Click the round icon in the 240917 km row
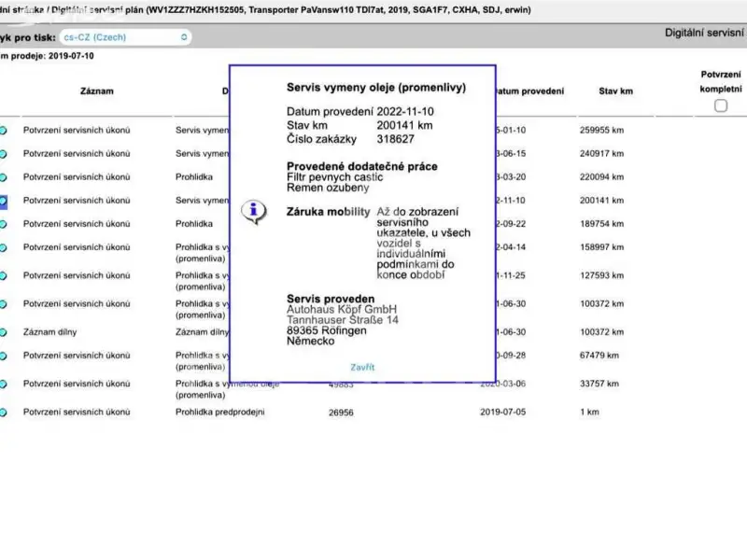Screen dimensions: 747x560 [3, 154]
